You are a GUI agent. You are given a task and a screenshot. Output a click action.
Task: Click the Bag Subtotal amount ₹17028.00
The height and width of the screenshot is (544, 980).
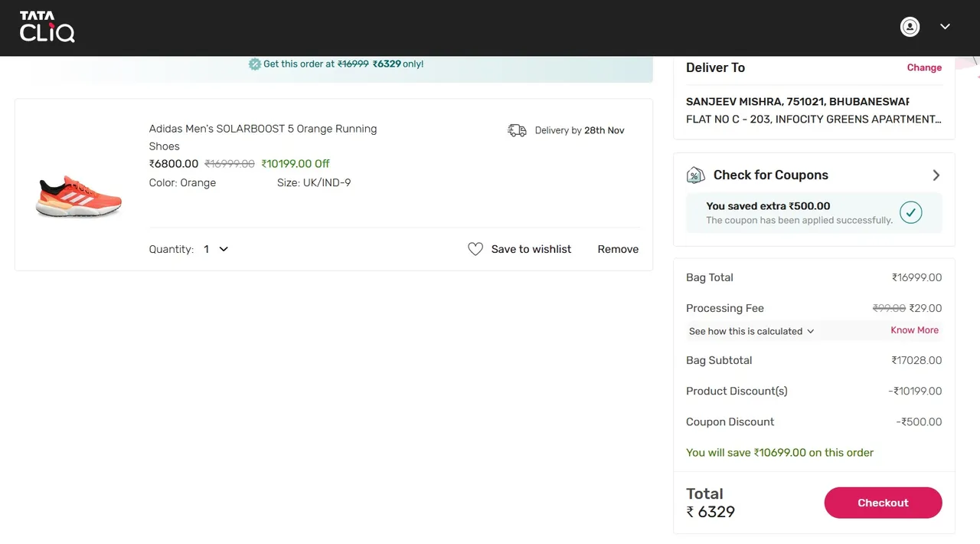(x=916, y=361)
